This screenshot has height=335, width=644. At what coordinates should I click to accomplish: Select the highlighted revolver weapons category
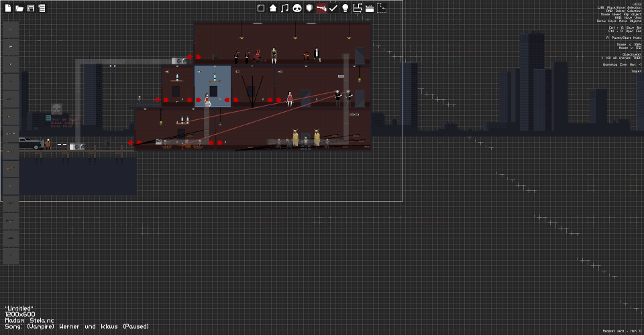coord(321,8)
